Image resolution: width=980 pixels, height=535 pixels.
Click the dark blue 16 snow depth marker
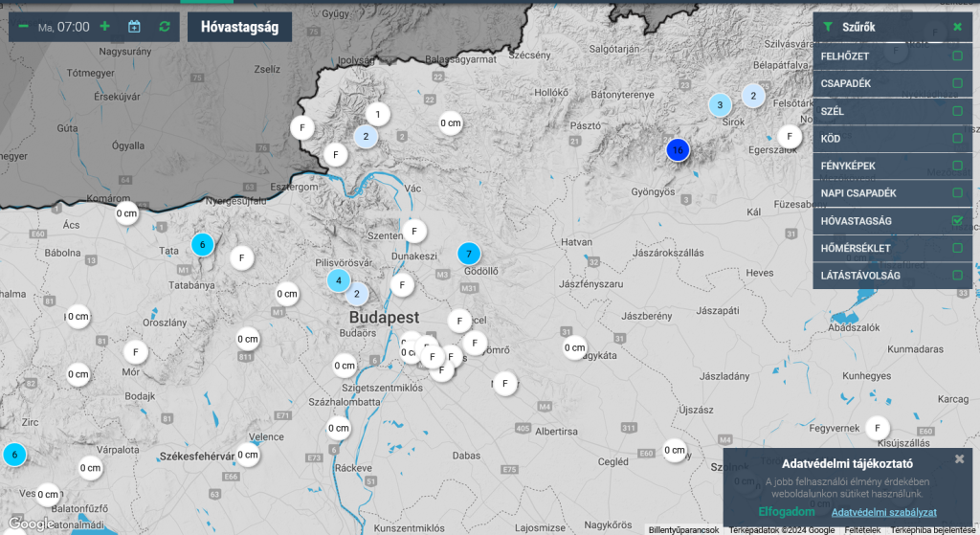678,149
